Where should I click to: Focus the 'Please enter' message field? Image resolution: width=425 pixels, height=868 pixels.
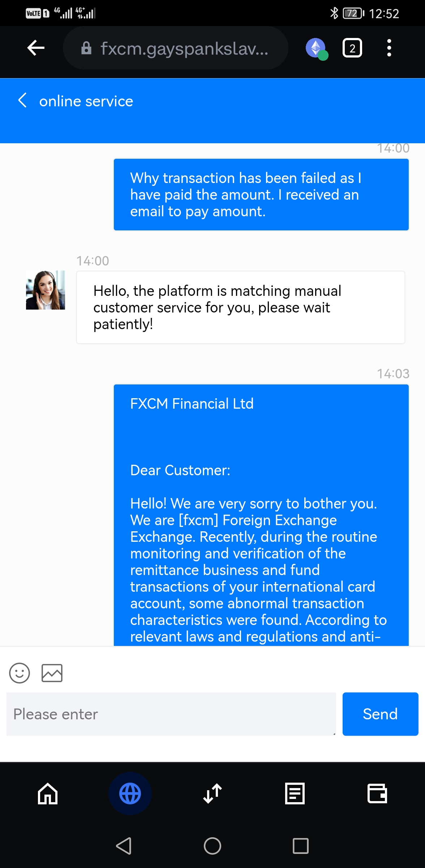pos(171,714)
